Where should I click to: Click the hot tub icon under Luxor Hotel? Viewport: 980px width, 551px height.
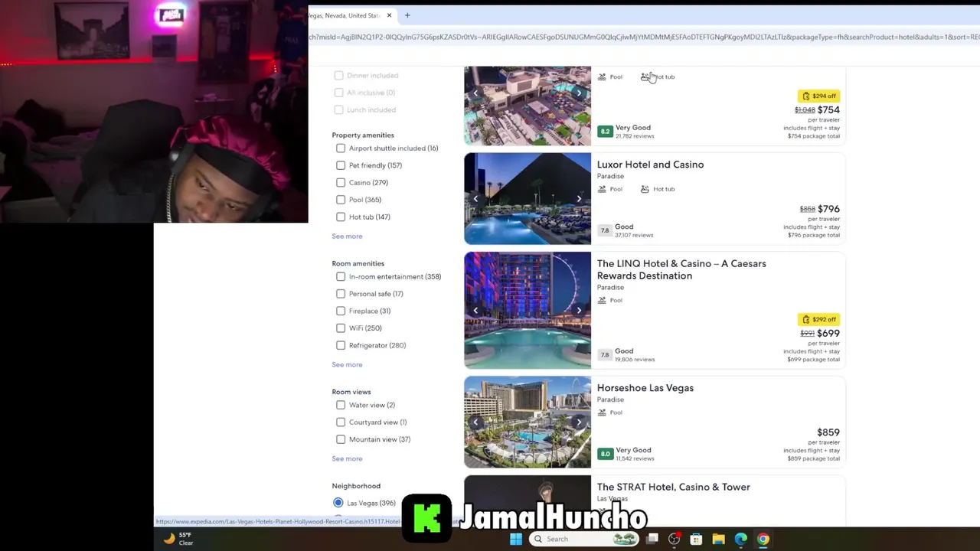pos(645,189)
